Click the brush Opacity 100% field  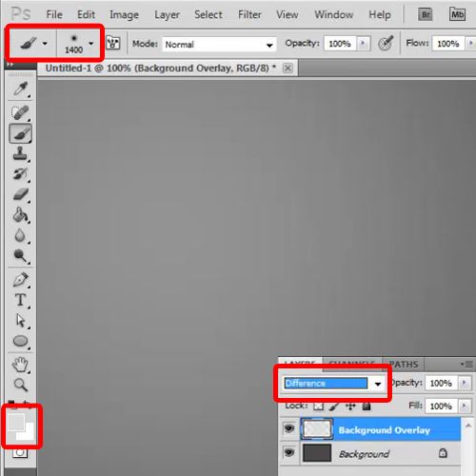340,44
